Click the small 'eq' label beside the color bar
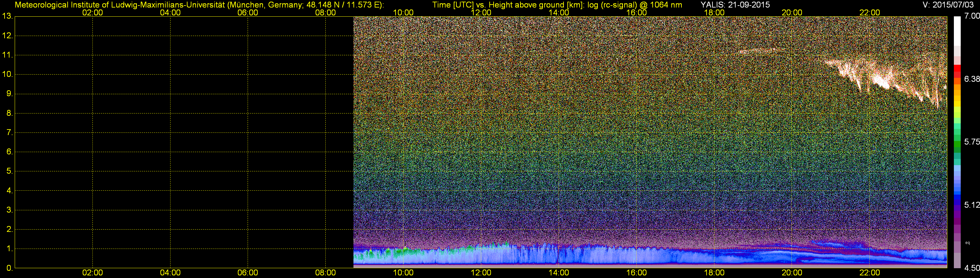 (968, 243)
